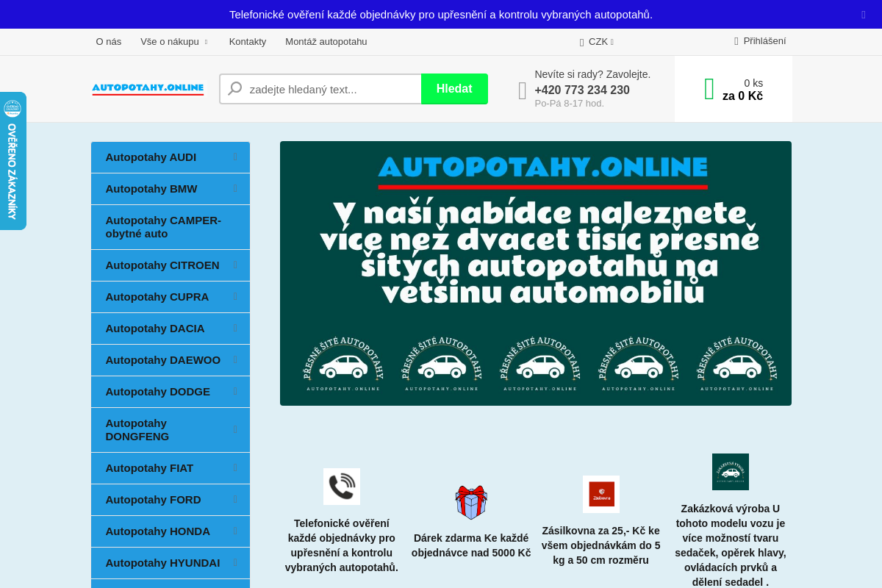Click the telephone verification icon above the text
Viewport: 882px width, 588px height.
[x=341, y=486]
